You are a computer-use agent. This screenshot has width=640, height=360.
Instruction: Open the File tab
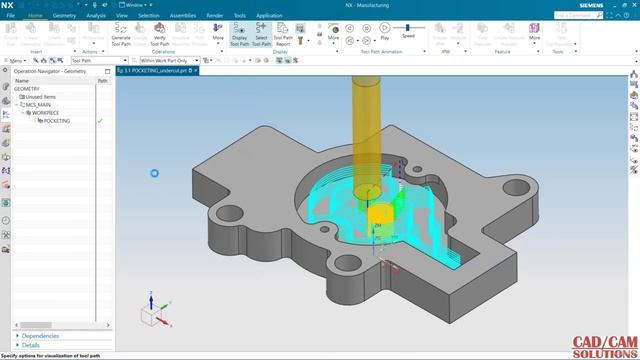point(11,16)
